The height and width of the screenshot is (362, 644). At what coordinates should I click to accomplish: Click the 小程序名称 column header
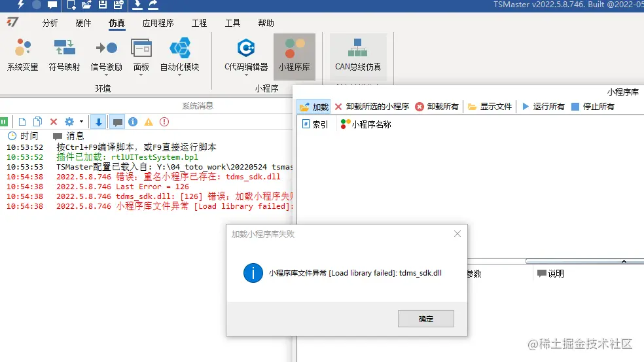tap(366, 124)
